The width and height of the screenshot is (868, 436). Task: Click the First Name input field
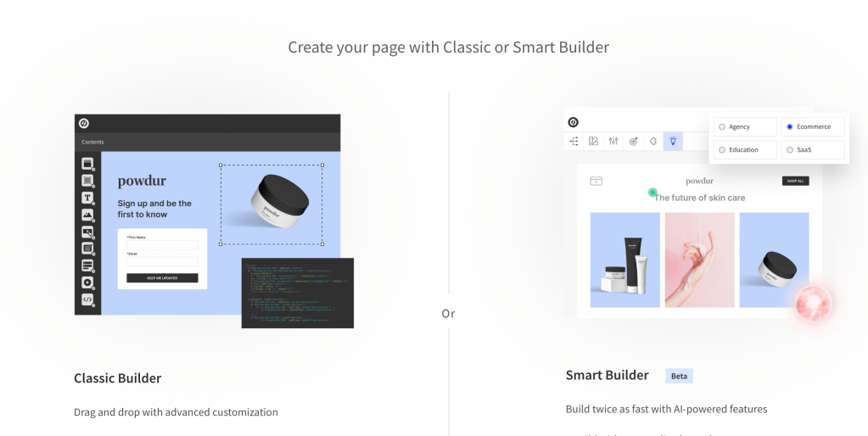162,245
